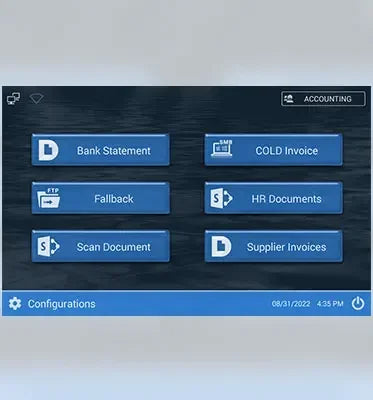Open the Configurations menu label
The image size is (373, 400).
pyautogui.click(x=62, y=304)
